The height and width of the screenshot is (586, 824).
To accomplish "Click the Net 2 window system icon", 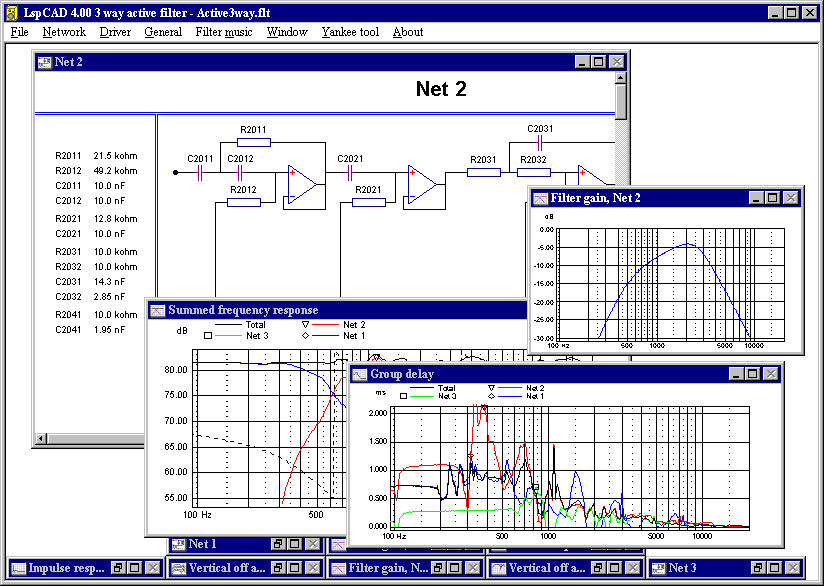I will point(44,62).
